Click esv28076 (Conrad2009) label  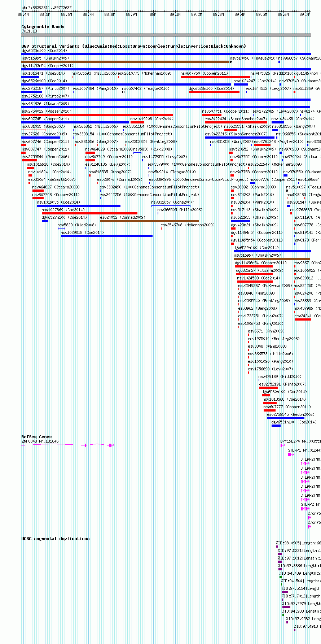point(120,180)
